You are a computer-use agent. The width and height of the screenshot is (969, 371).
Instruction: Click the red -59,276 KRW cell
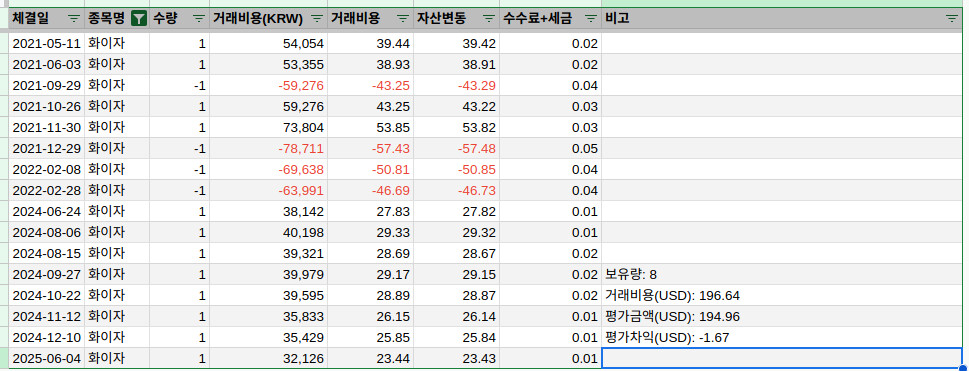point(269,85)
